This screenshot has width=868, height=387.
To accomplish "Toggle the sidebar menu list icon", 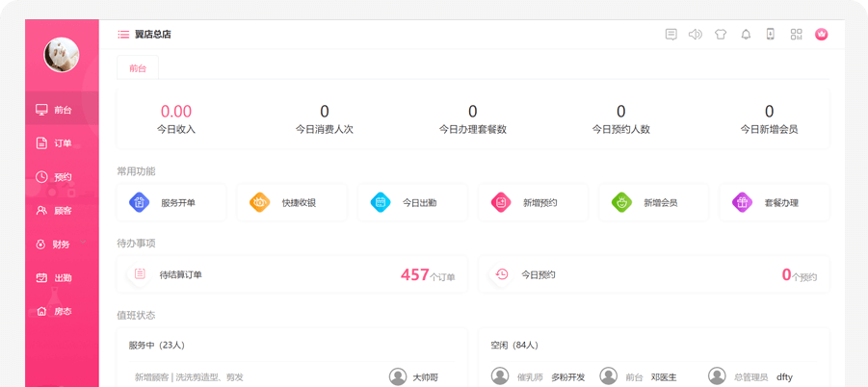I will [123, 35].
